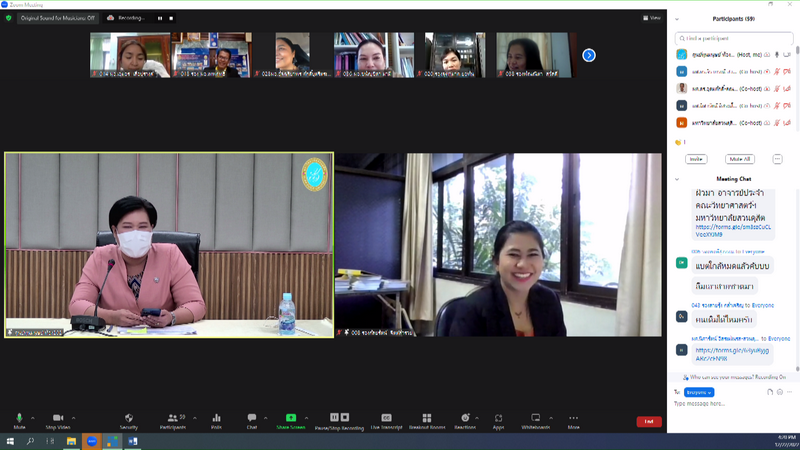Click the Mute All button

(740, 159)
